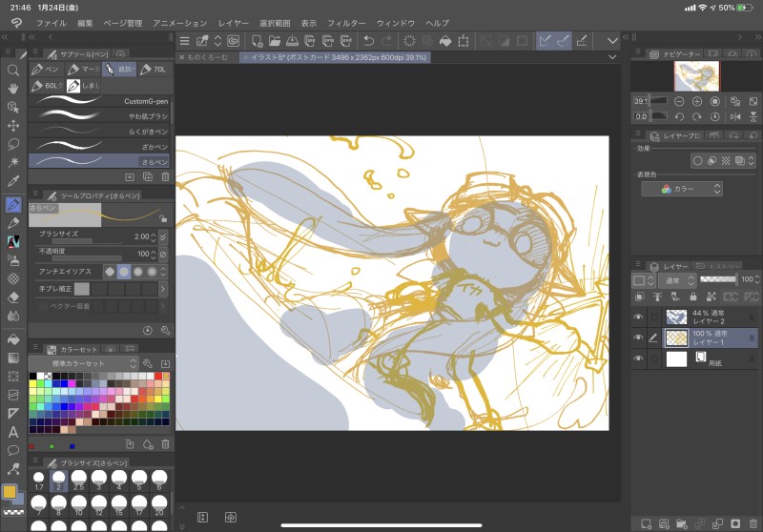Image resolution: width=763 pixels, height=532 pixels.
Task: Select the らくがきペン sub tool
Action: pos(99,132)
